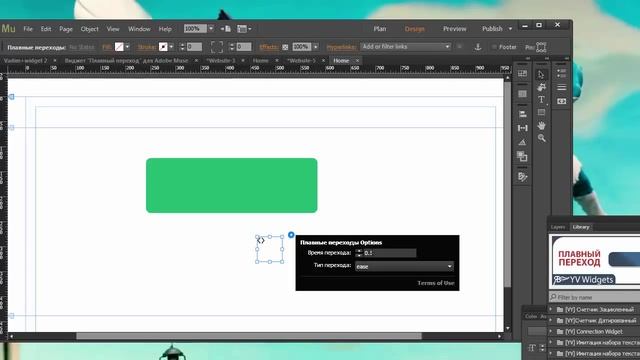Open the Fill color dropdown arrow
This screenshot has height=360, width=640.
pyautogui.click(x=127, y=47)
